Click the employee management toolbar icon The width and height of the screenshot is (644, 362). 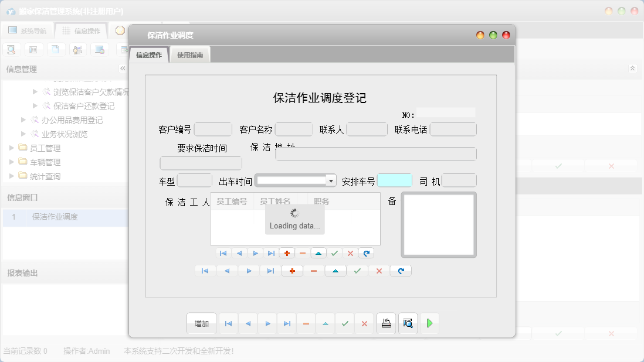click(78, 49)
